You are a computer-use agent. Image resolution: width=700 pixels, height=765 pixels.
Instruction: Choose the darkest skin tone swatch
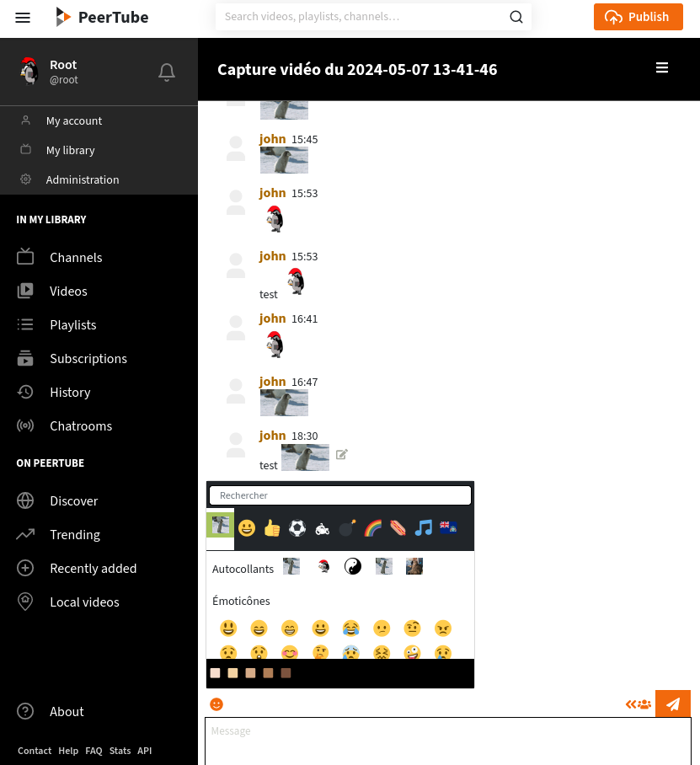point(286,673)
